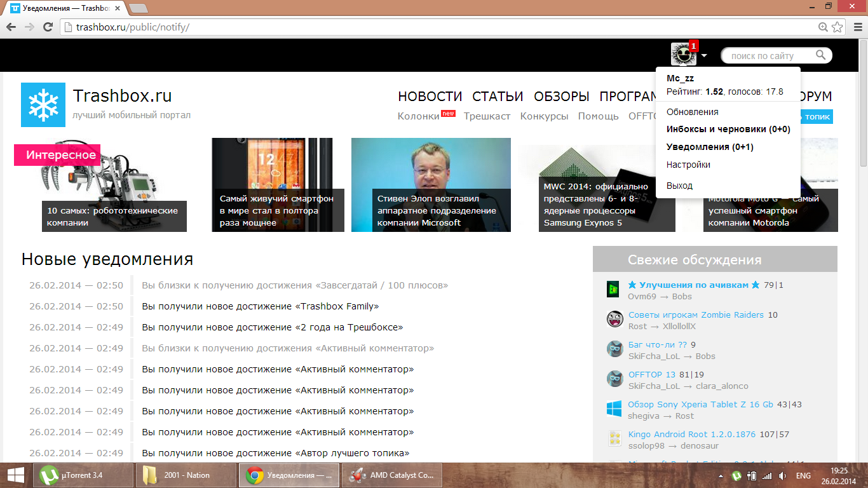Viewport: 868px width, 488px height.
Task: Click the Интересное pink label
Action: (57, 155)
